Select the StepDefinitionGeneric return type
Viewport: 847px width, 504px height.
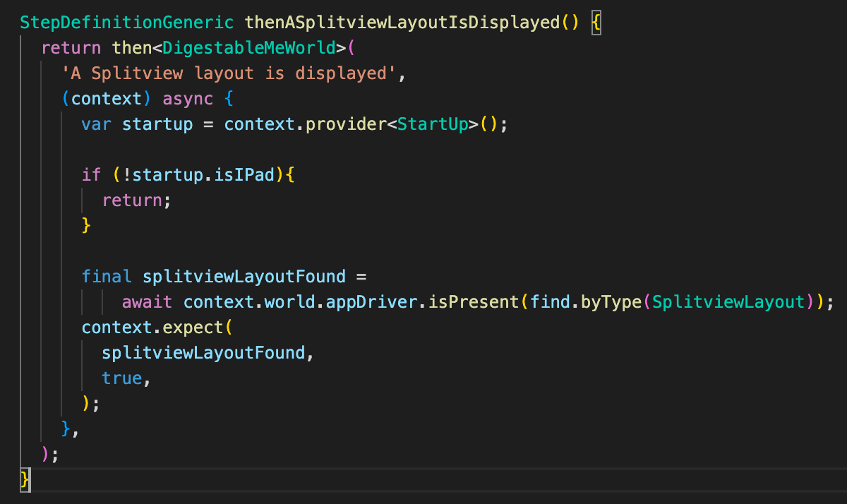pos(124,22)
